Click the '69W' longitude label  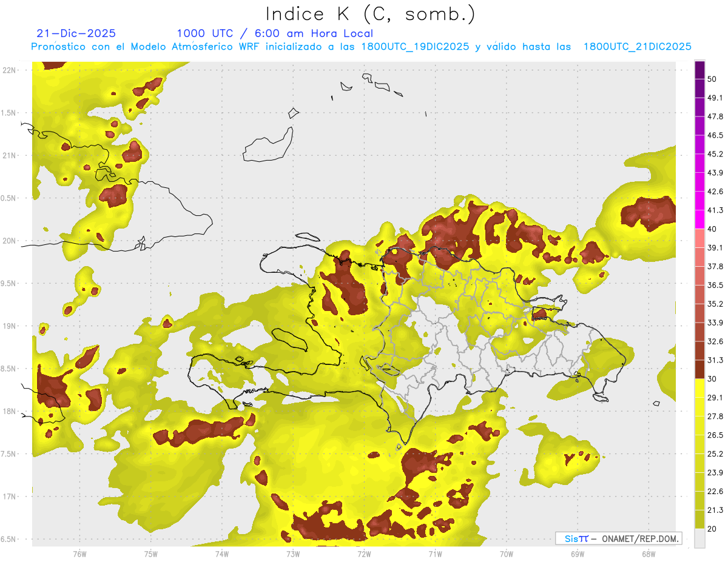tap(577, 554)
